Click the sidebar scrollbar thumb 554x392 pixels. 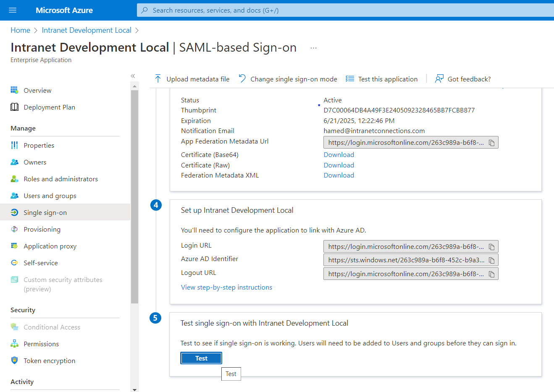(134, 196)
